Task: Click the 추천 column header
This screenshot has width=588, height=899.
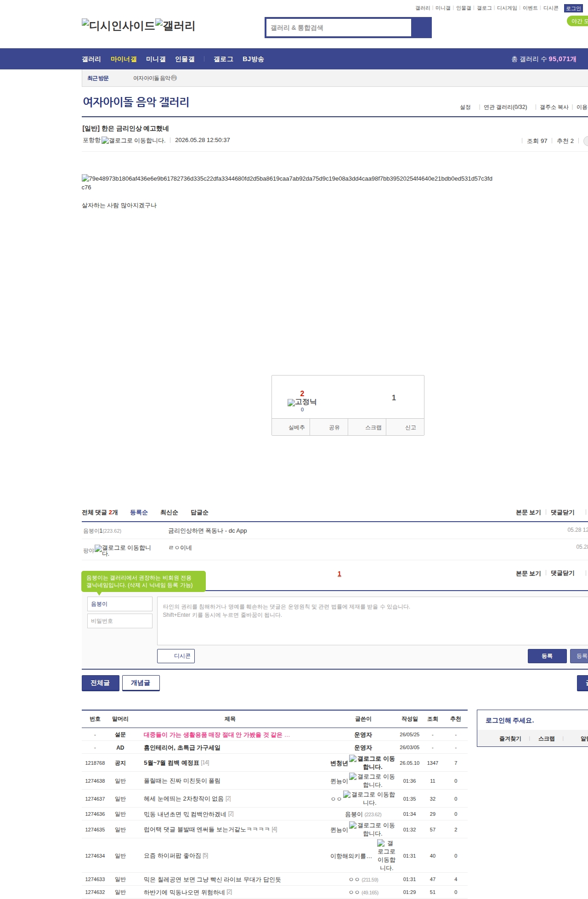Action: coord(456,719)
